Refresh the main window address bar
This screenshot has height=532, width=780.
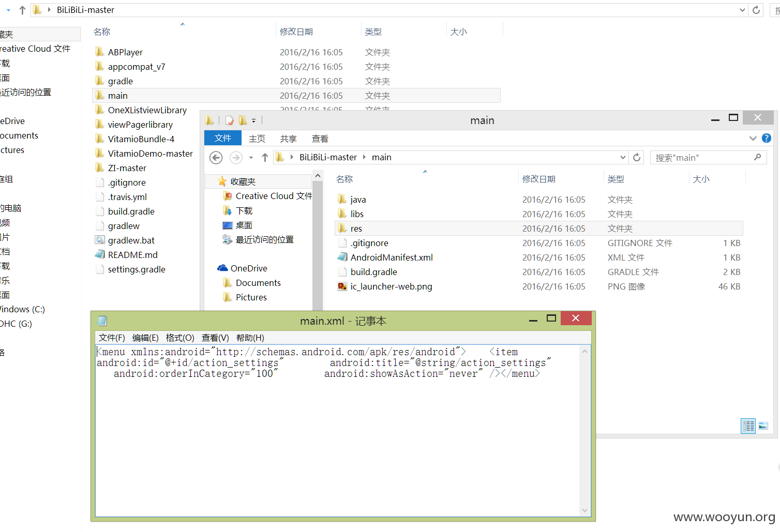(x=637, y=157)
